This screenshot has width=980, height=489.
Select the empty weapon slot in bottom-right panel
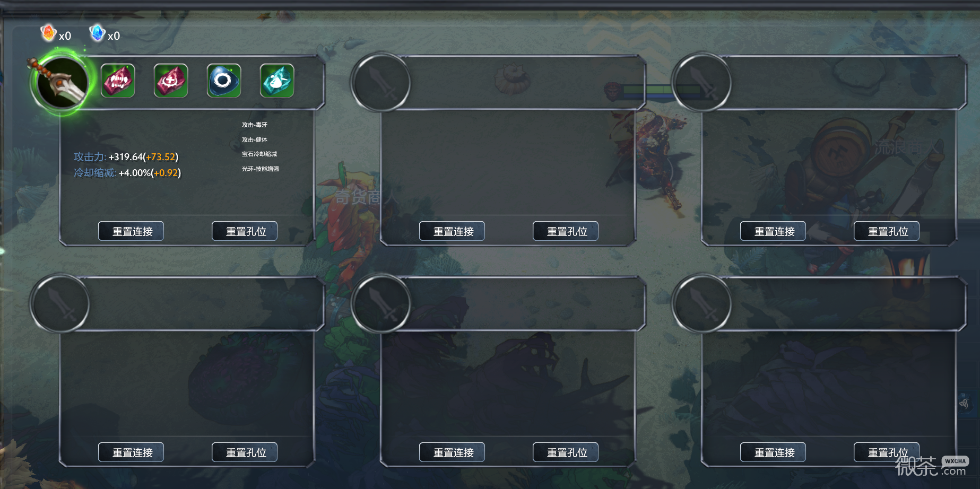tap(701, 303)
